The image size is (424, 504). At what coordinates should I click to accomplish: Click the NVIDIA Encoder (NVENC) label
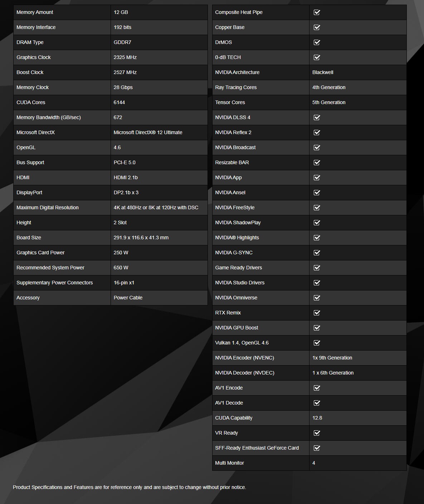coord(244,358)
